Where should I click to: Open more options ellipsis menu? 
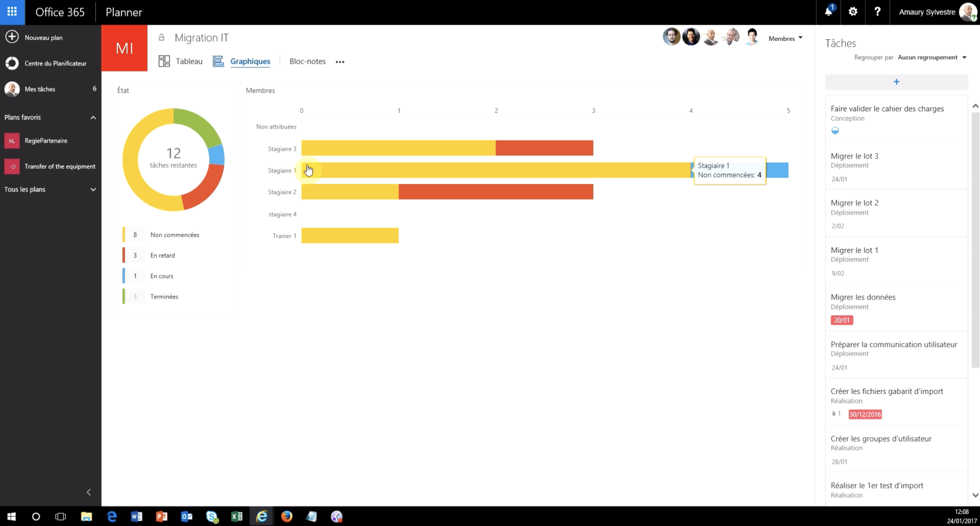340,61
